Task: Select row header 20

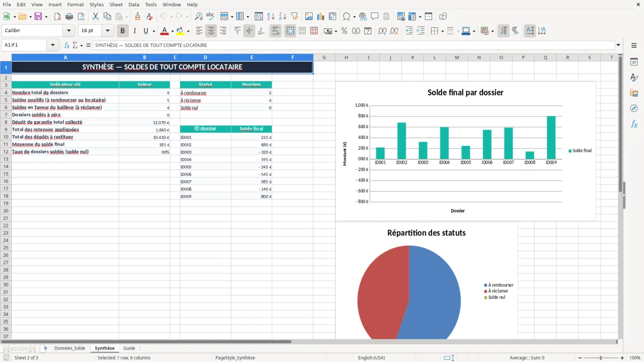Action: [x=6, y=210]
